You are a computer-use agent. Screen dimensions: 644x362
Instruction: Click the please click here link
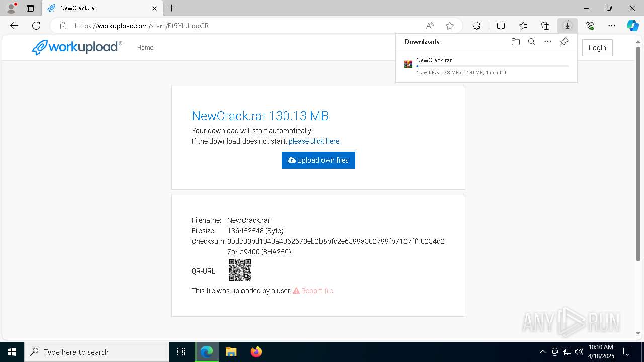point(314,141)
